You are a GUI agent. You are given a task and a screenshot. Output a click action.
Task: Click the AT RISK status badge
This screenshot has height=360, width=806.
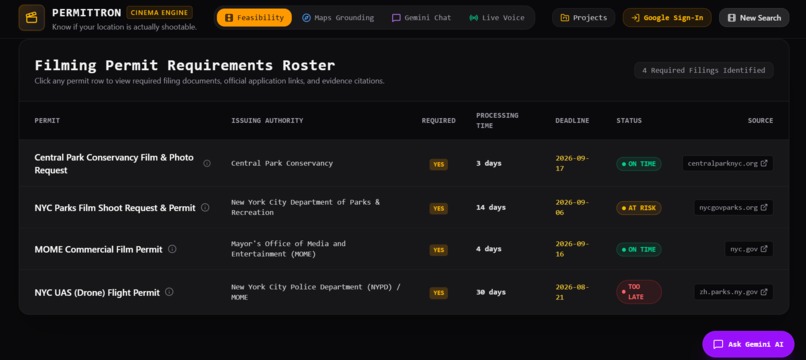coord(638,208)
